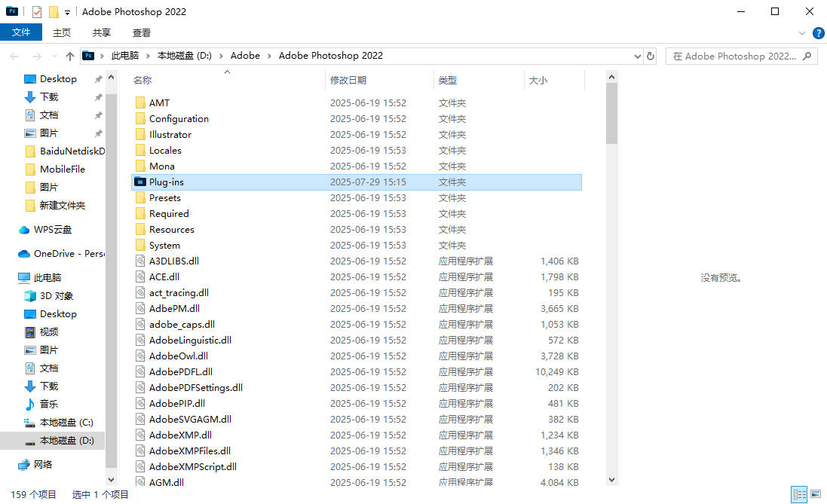Screen dimensions: 827x504
Task: Click 视频 film icon in sidebar
Action: (x=30, y=332)
